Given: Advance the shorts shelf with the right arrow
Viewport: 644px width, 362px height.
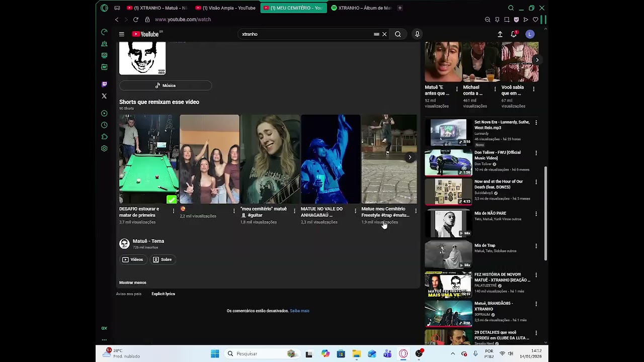Looking at the screenshot, I should coord(410,157).
